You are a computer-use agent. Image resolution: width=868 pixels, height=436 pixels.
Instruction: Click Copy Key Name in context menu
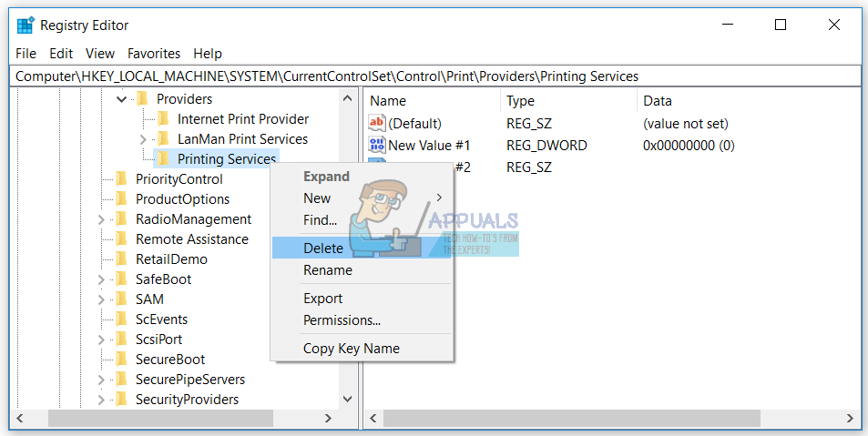351,349
